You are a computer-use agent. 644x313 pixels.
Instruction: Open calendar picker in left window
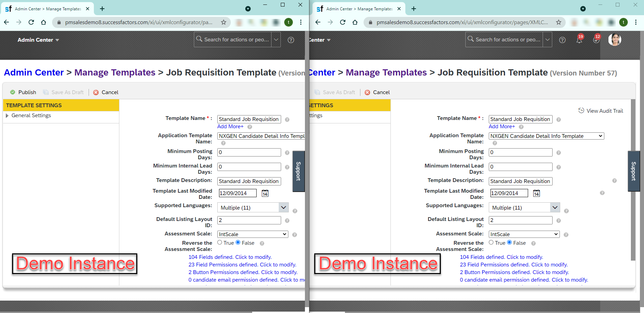point(265,193)
